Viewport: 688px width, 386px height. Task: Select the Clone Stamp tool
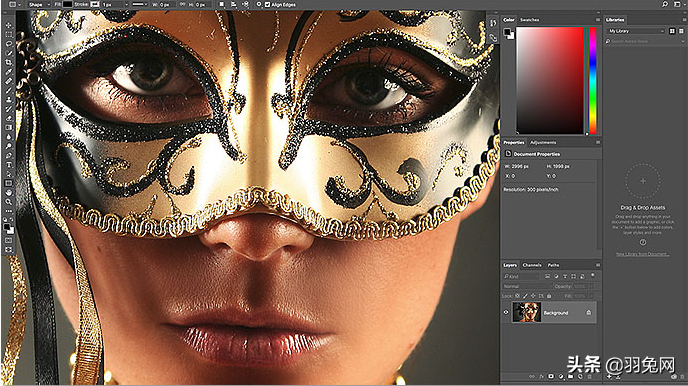click(x=8, y=100)
